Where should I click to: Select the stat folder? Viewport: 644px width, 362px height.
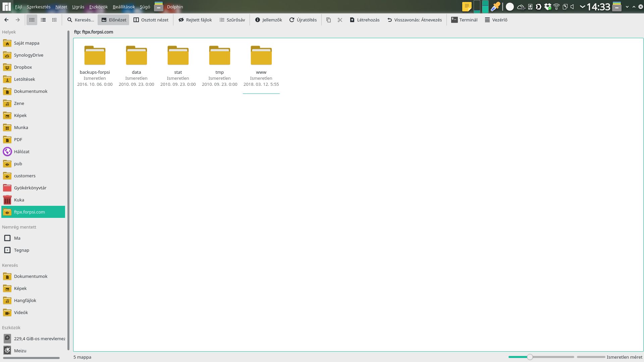pos(178,65)
